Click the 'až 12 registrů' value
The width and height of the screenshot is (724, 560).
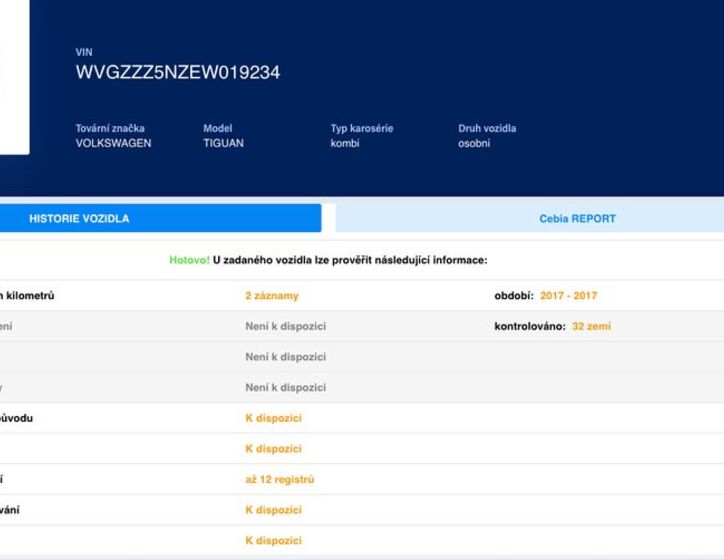[x=280, y=480]
